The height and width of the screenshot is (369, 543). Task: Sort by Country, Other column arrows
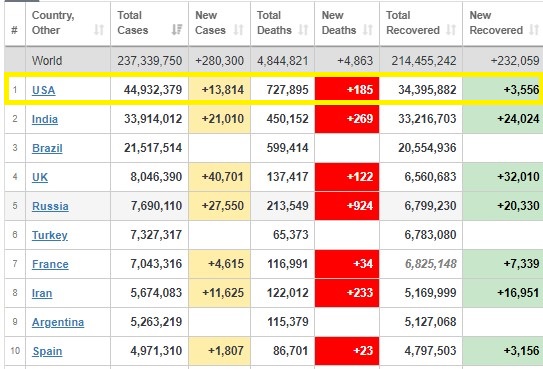tap(99, 30)
